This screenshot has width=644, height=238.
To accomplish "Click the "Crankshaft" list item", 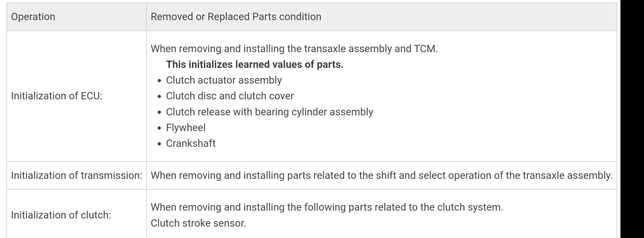I will click(x=191, y=143).
